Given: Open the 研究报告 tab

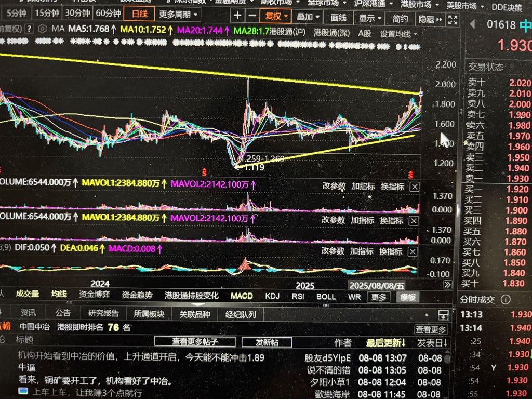Looking at the screenshot, I should pyautogui.click(x=103, y=313).
